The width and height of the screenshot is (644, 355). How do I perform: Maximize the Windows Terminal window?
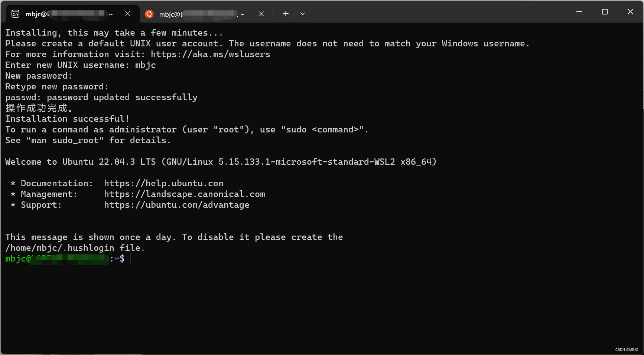(605, 12)
